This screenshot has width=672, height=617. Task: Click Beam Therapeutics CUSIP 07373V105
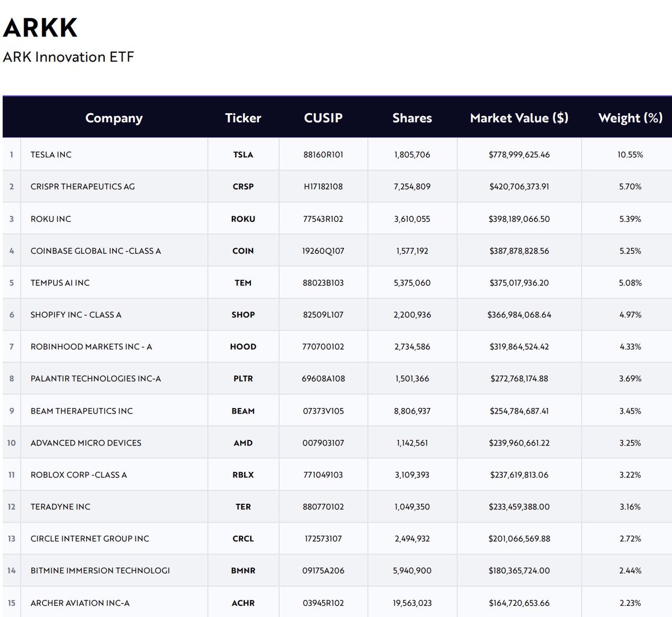(x=323, y=411)
